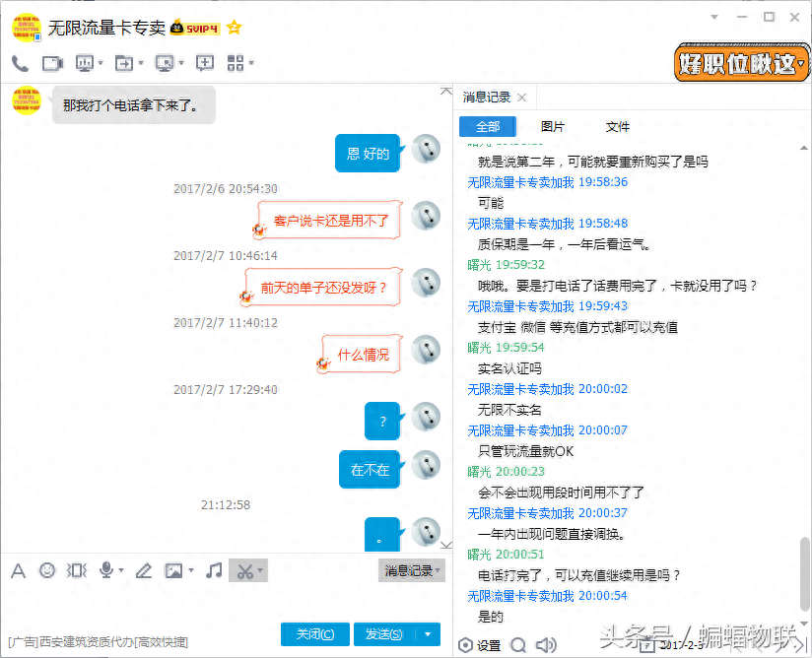Click the message input field
The image size is (812, 658).
pos(227,602)
